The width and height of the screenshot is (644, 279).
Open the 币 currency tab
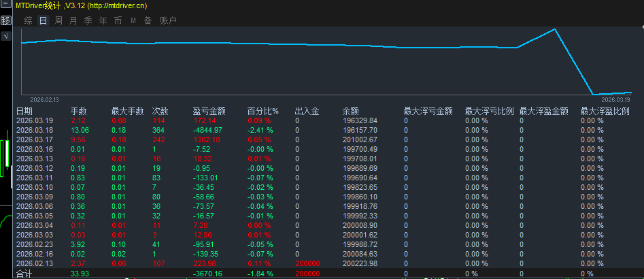(x=118, y=20)
